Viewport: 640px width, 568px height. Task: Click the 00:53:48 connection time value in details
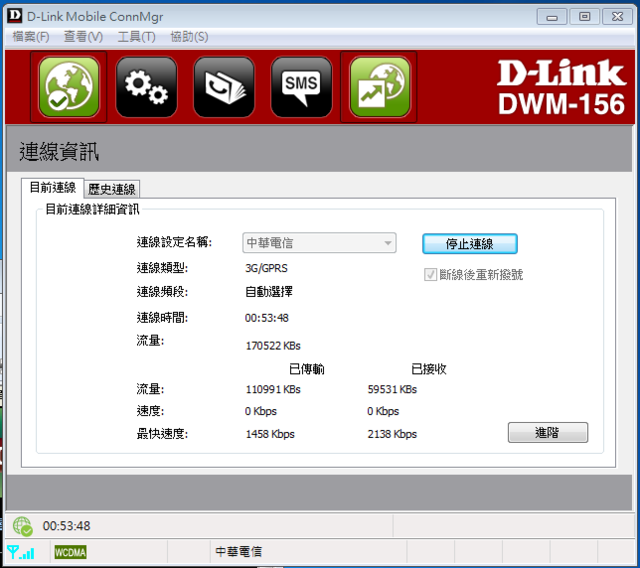coord(267,318)
